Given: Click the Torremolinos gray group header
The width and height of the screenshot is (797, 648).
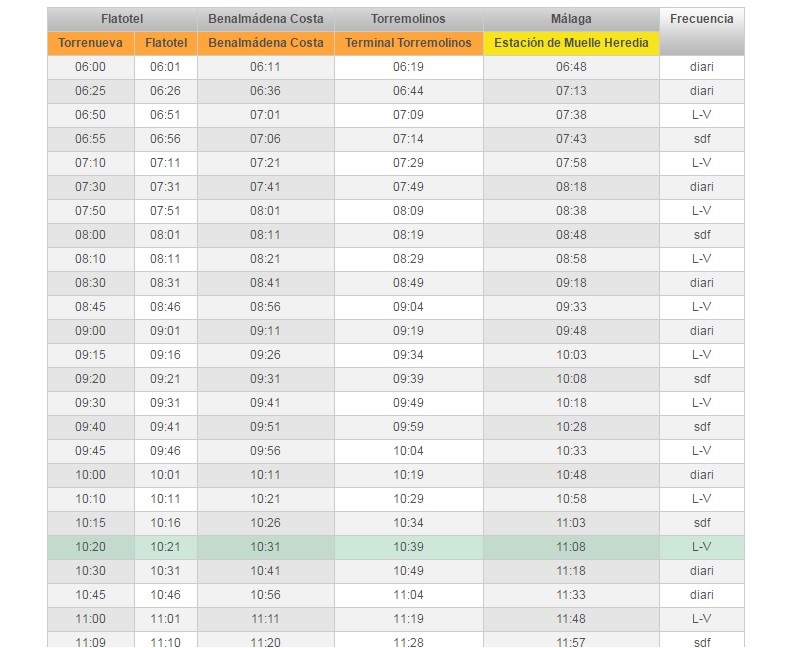Looking at the screenshot, I should pos(408,19).
